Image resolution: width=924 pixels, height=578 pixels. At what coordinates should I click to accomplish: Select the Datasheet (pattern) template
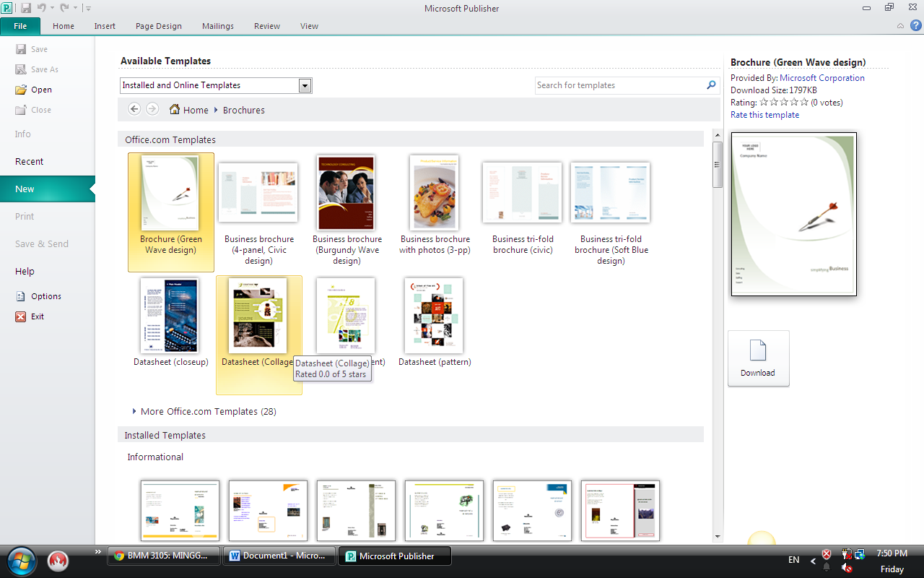click(435, 322)
